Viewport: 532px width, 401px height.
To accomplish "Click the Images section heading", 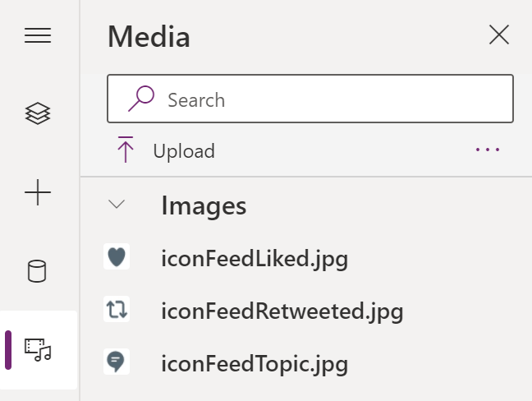I will click(204, 205).
